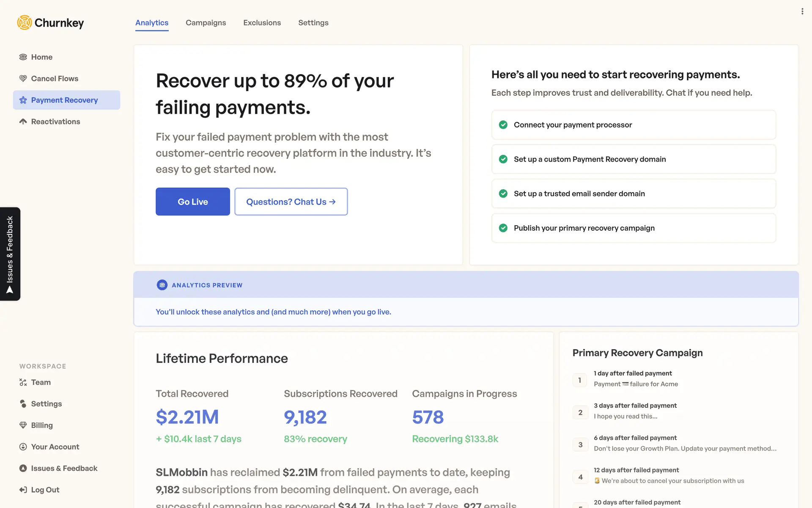
Task: Click the Analytics Preview eye icon
Action: [x=162, y=285]
